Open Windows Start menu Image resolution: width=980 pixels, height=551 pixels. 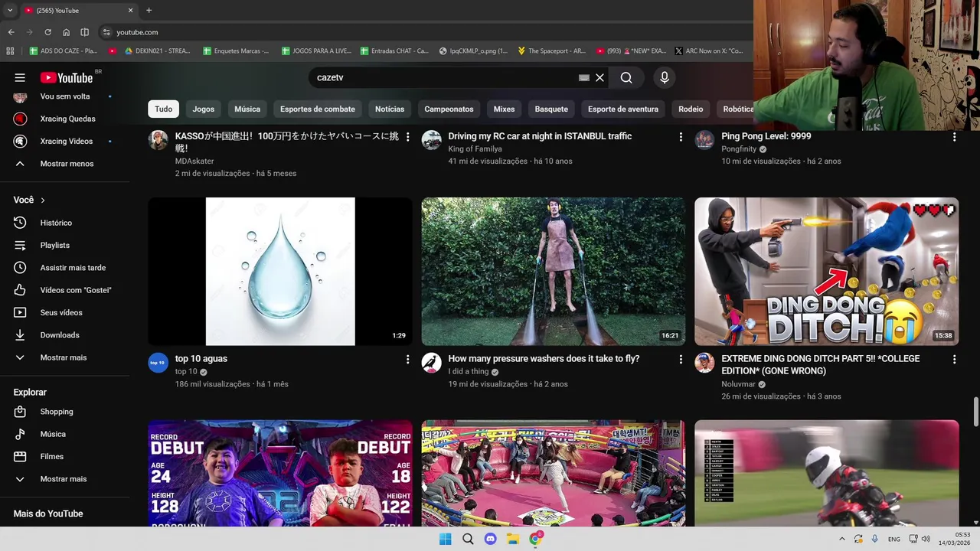pos(446,539)
